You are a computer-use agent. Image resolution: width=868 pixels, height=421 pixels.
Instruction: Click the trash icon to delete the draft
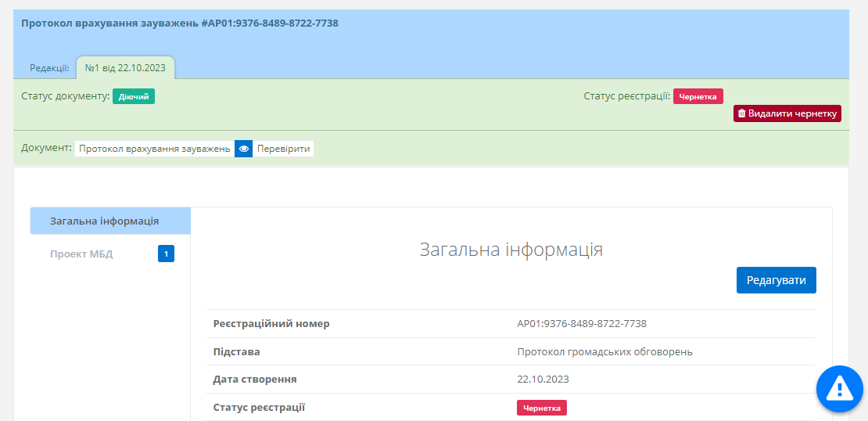pyautogui.click(x=742, y=113)
